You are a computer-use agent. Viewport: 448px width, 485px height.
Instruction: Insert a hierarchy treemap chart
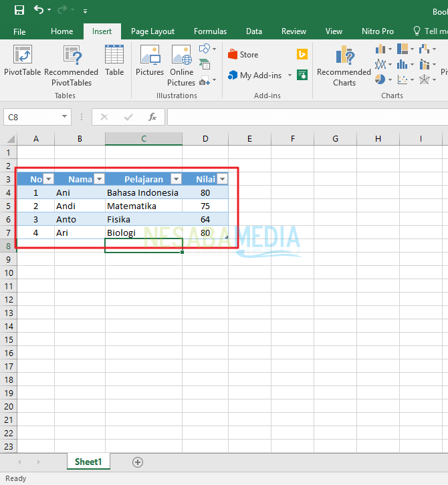403,49
